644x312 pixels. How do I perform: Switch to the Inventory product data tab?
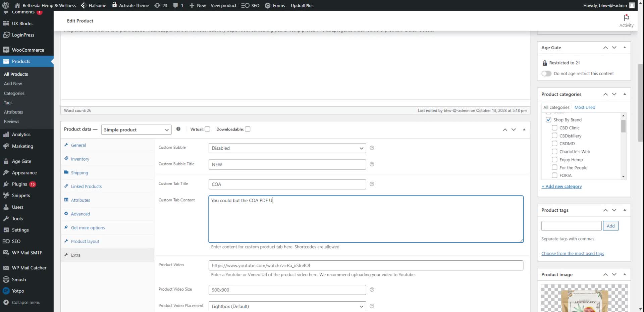[80, 159]
